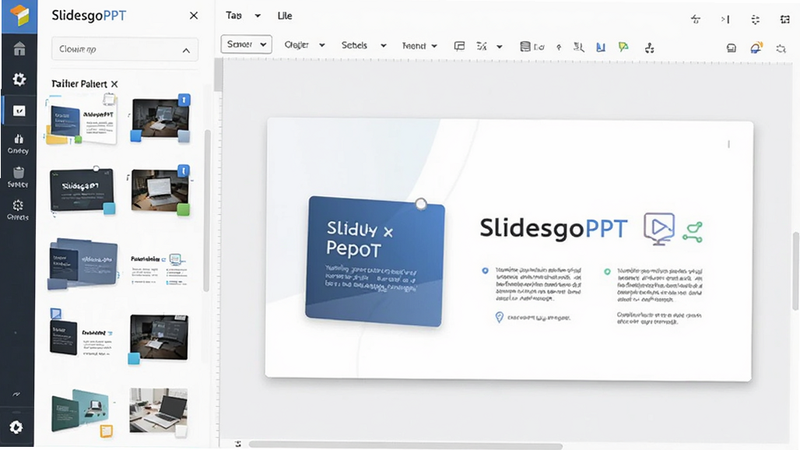Click the toolbar icon left of the blue chart
The height and width of the screenshot is (450, 800).
pyautogui.click(x=579, y=47)
